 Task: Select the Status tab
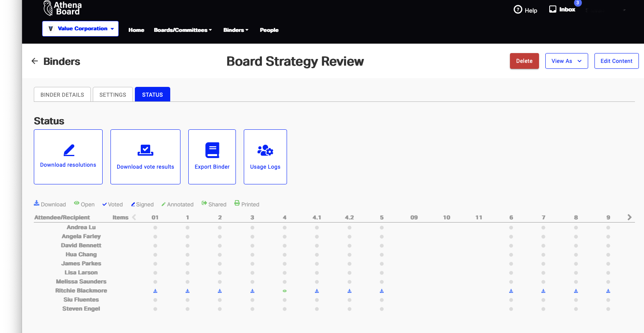click(x=153, y=94)
